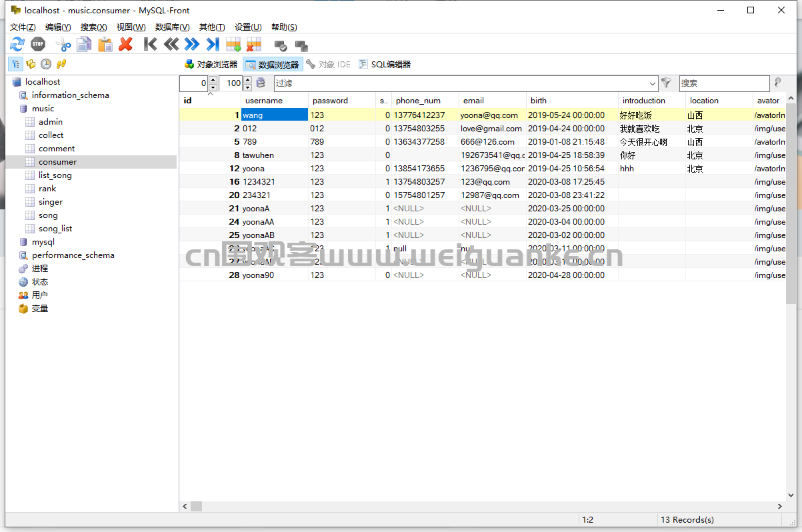This screenshot has width=802, height=532.
Task: Open the 数据库(V) menu
Action: point(172,27)
